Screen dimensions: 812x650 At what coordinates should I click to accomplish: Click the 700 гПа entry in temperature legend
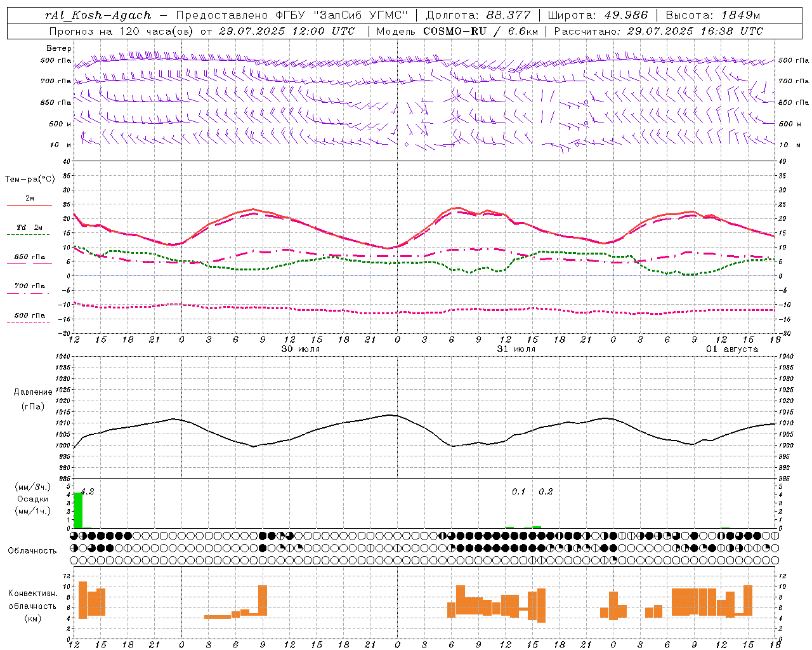point(29,287)
